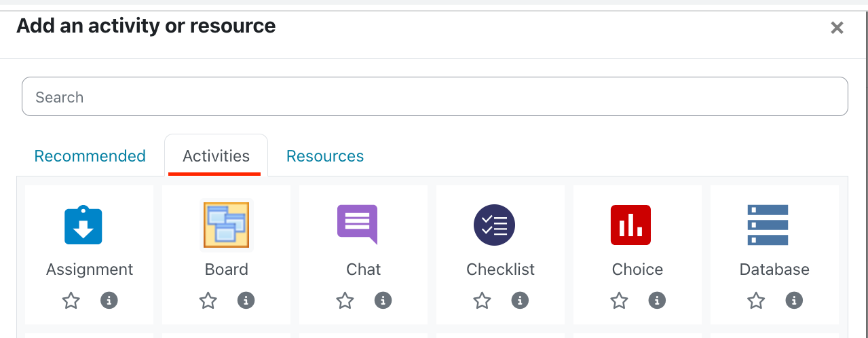Close the Add an activity dialog
868x338 pixels.
tap(837, 28)
